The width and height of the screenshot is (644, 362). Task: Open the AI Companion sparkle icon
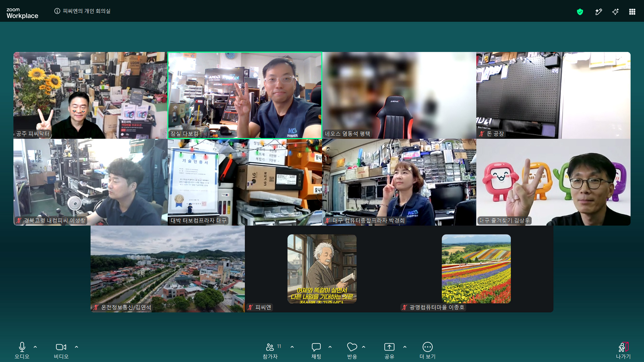pyautogui.click(x=615, y=12)
